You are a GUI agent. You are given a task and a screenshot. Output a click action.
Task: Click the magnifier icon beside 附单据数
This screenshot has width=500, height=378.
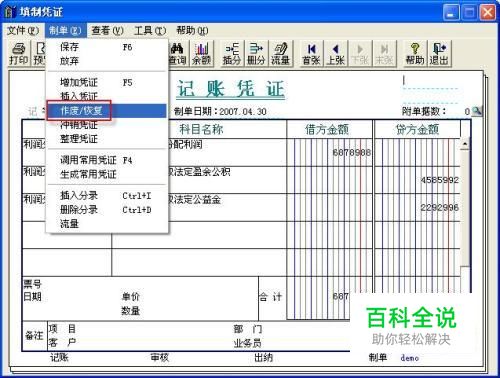[x=477, y=111]
